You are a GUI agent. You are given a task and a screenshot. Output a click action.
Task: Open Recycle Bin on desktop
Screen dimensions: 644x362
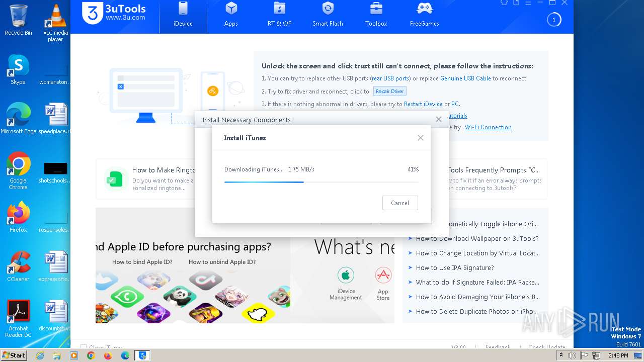click(x=18, y=20)
